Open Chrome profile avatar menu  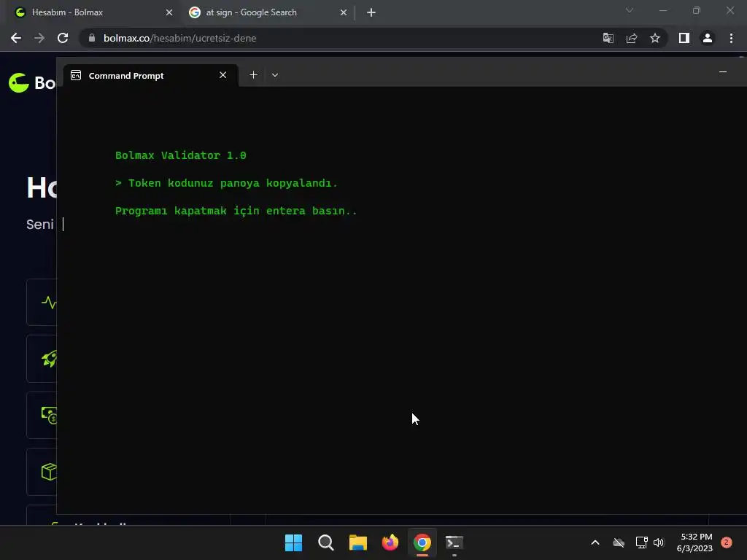coord(708,38)
